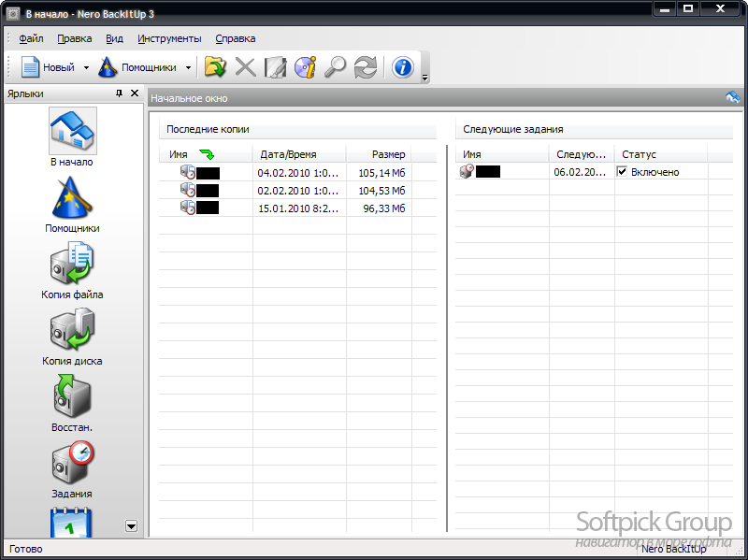Image resolution: width=748 pixels, height=560 pixels.
Task: Select the Задания jobs shortcut
Action: point(72,470)
